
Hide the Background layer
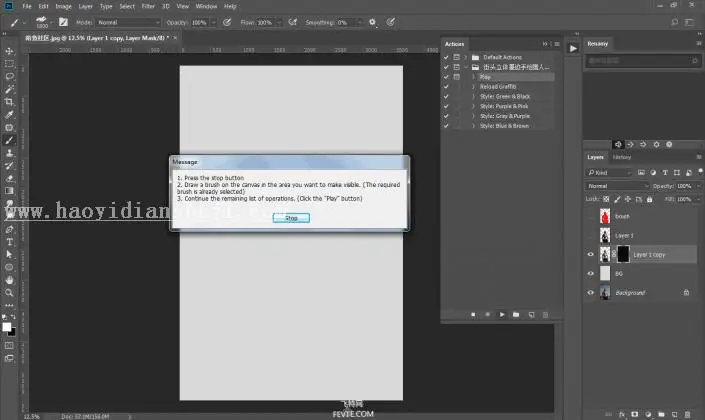(590, 293)
